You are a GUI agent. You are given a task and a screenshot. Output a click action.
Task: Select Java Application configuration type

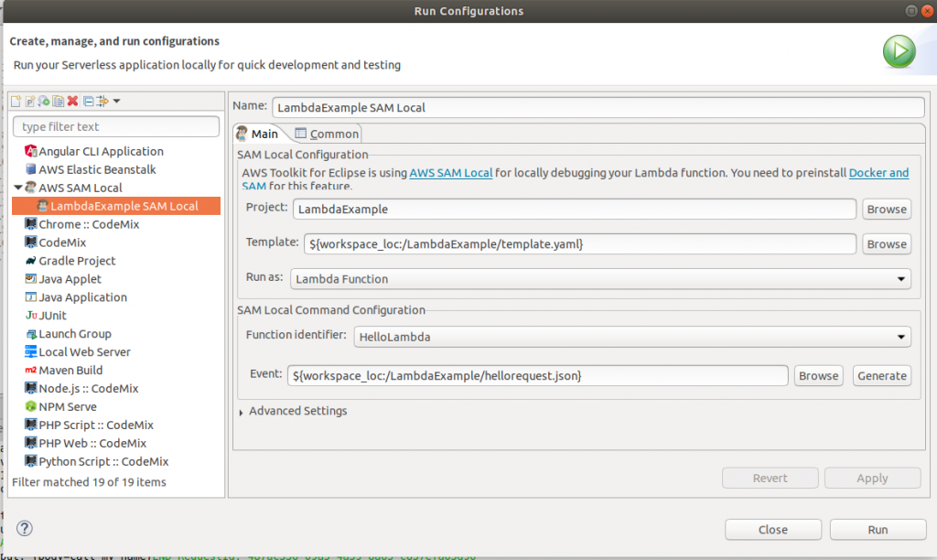point(76,297)
